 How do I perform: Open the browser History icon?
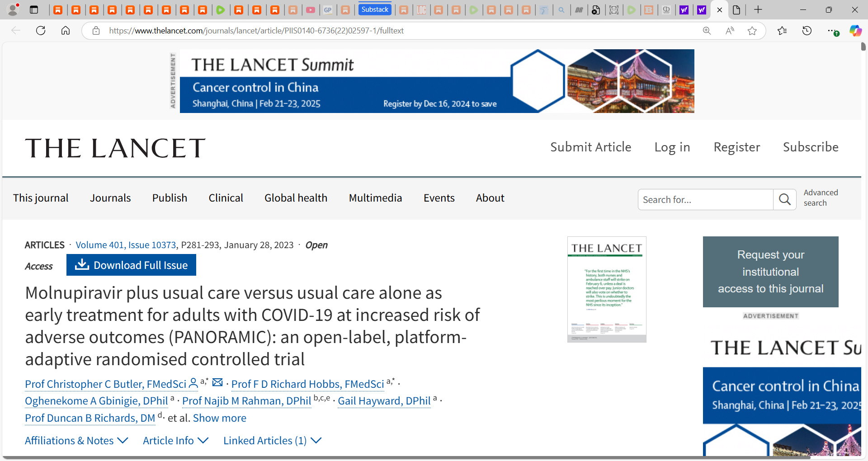point(807,31)
